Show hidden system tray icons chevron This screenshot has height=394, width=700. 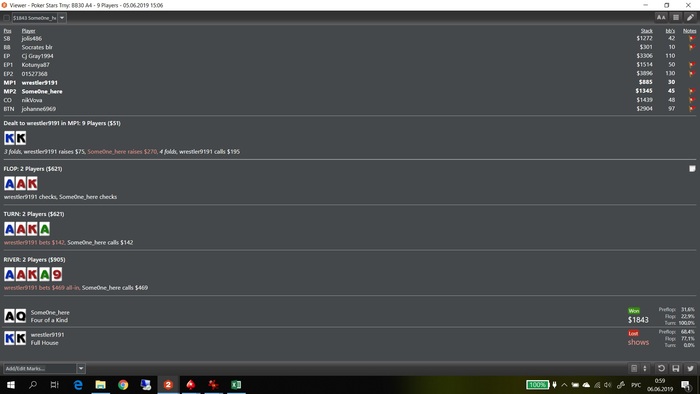[564, 385]
